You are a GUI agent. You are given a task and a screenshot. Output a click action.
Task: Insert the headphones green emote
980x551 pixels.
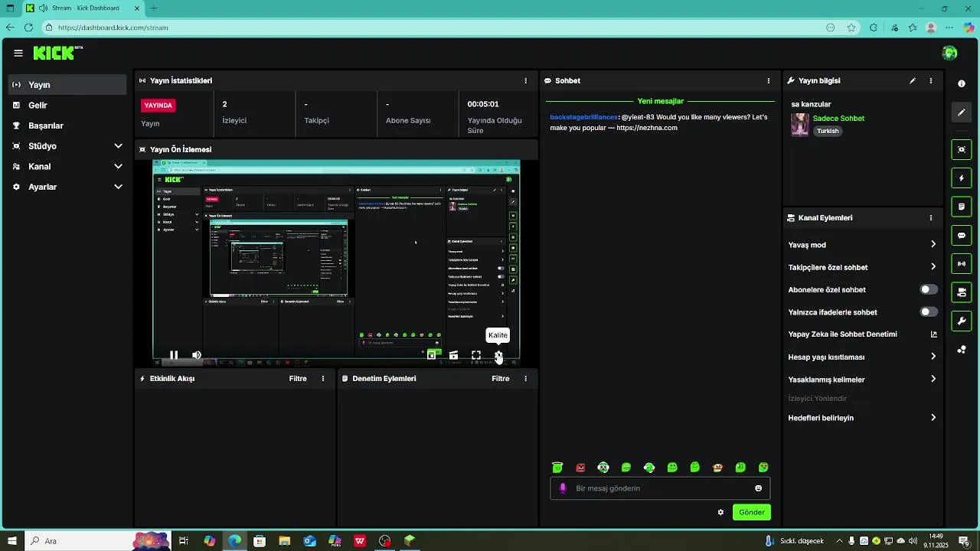click(x=603, y=467)
